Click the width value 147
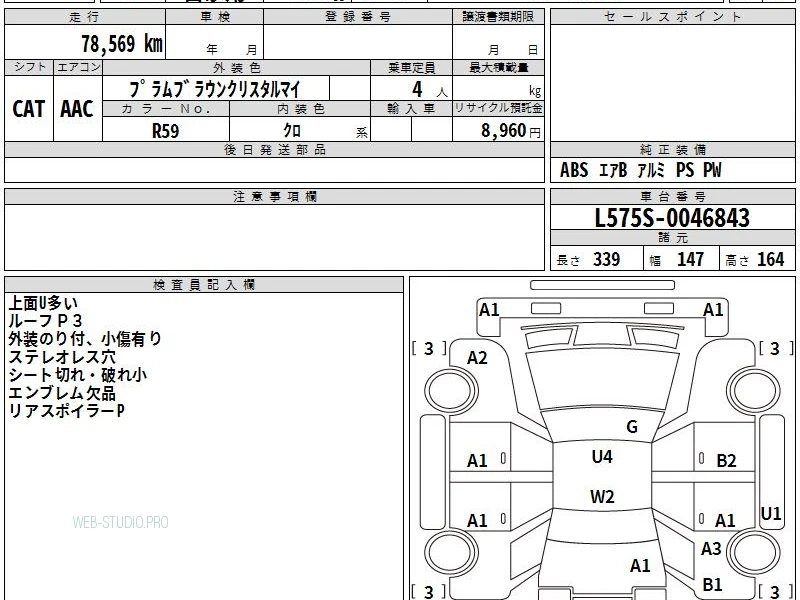This screenshot has height=600, width=800. point(690,260)
